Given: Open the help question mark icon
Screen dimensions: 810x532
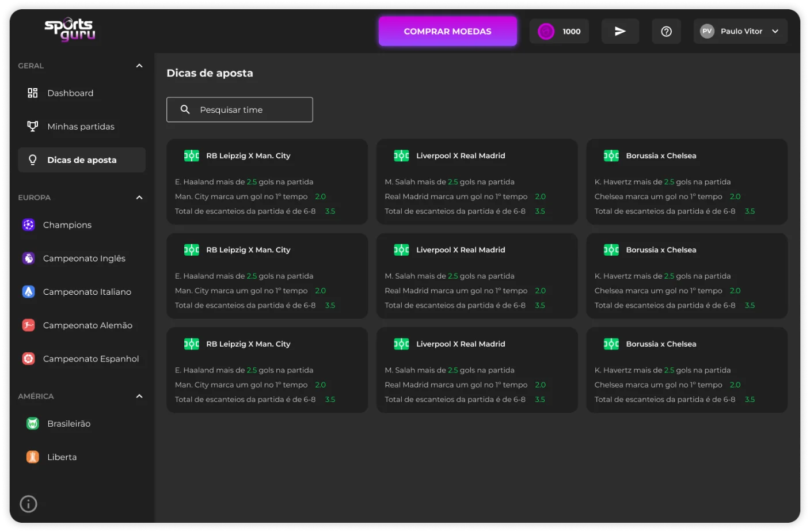Looking at the screenshot, I should [666, 32].
